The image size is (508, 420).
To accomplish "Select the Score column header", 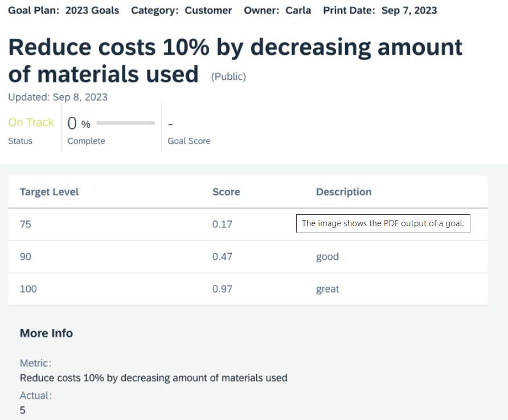I will 226,192.
